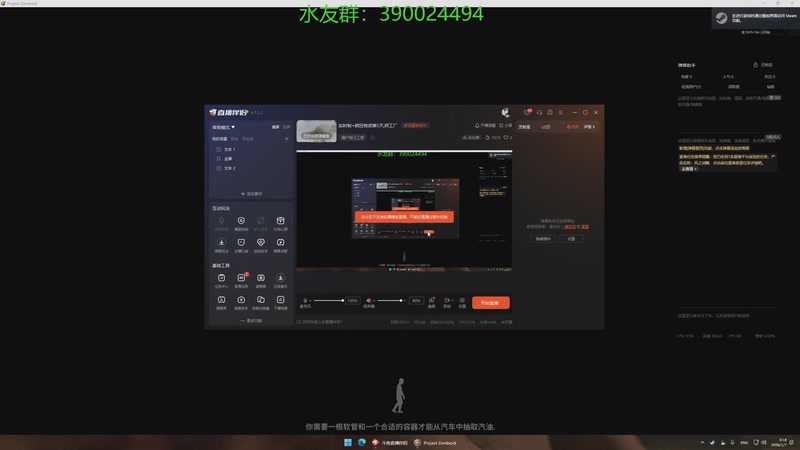The width and height of the screenshot is (800, 450).
Task: Open the quality icon next to 80% box
Action: tap(432, 301)
